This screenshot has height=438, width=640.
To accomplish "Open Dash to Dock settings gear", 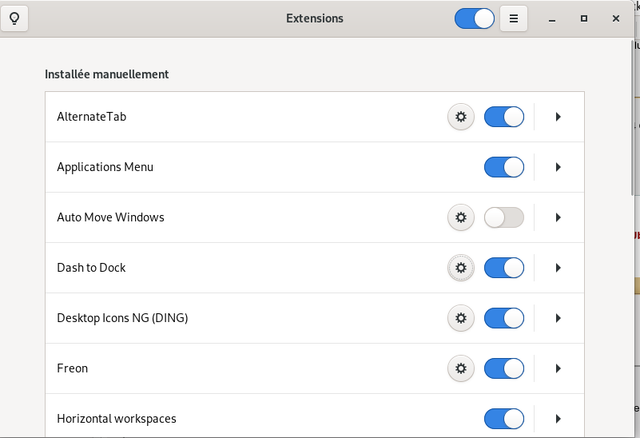I will click(461, 268).
